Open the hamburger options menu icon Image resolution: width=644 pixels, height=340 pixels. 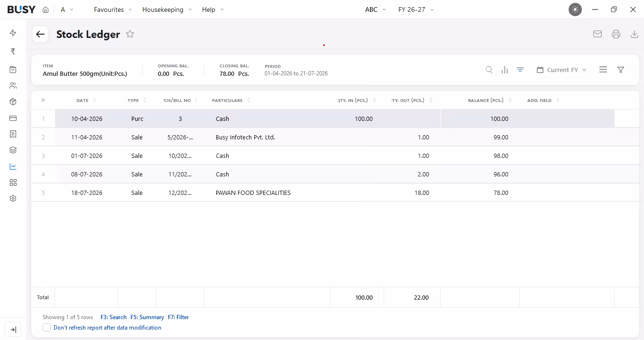[603, 70]
